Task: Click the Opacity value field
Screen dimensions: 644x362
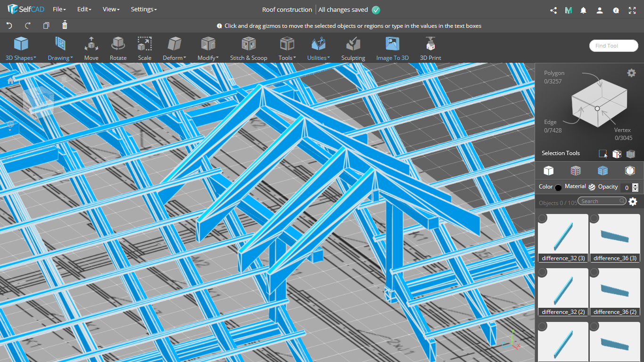Action: click(626, 187)
